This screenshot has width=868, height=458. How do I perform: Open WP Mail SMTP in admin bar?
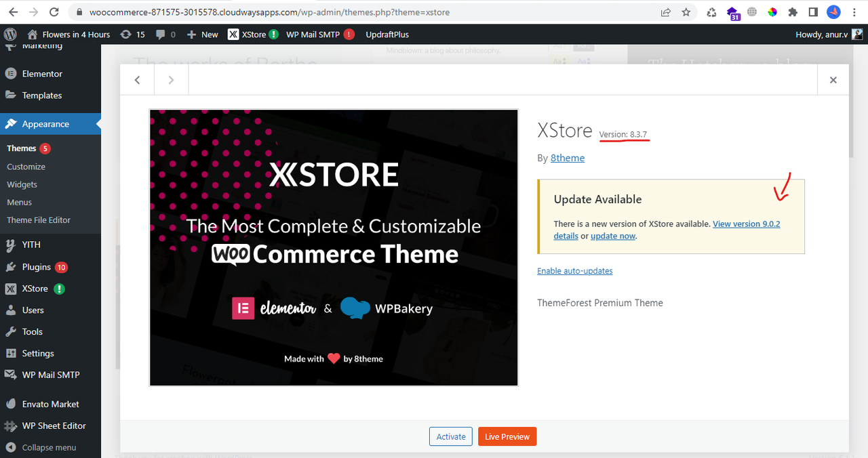[x=320, y=35]
